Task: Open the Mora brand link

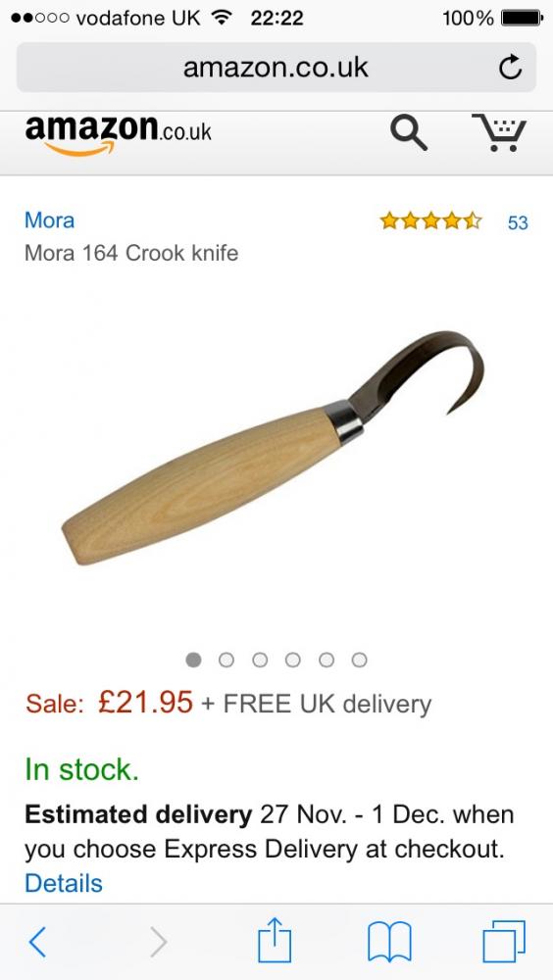Action: [x=49, y=220]
